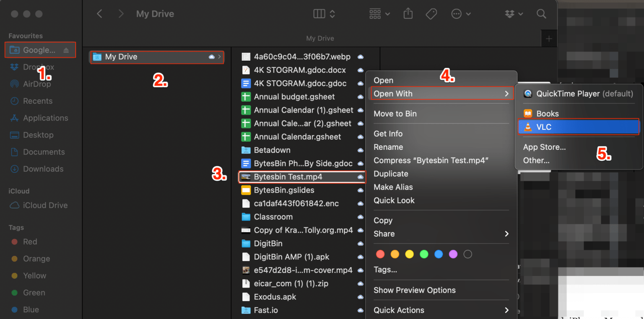The height and width of the screenshot is (319, 644).
Task: Select VLC from the Open With submenu
Action: tap(579, 127)
